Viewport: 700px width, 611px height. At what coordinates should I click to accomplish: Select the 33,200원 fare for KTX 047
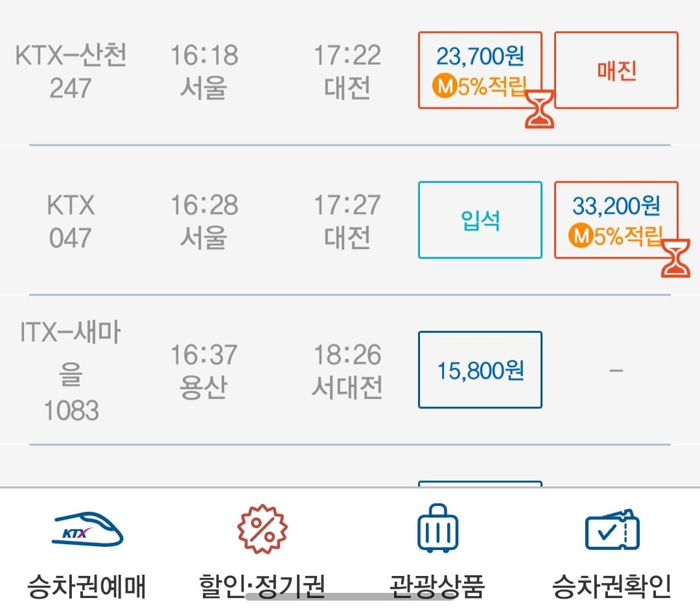[x=614, y=221]
